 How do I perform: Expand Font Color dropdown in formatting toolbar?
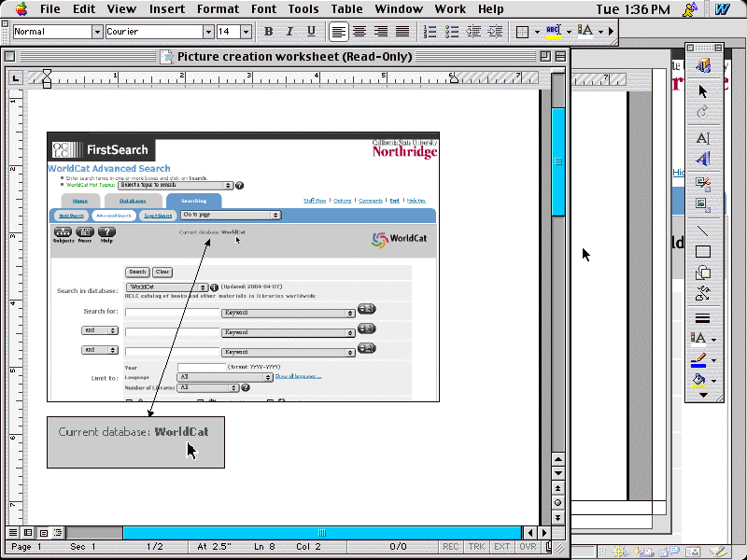click(x=600, y=32)
